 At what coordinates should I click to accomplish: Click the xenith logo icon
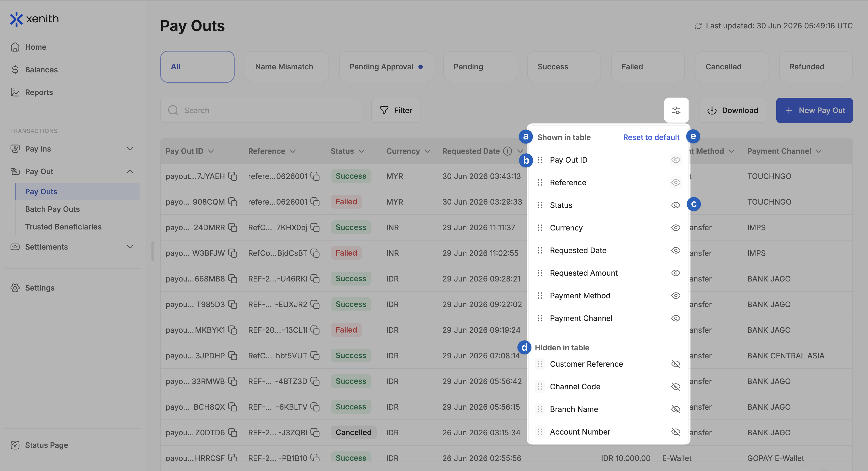coord(16,19)
